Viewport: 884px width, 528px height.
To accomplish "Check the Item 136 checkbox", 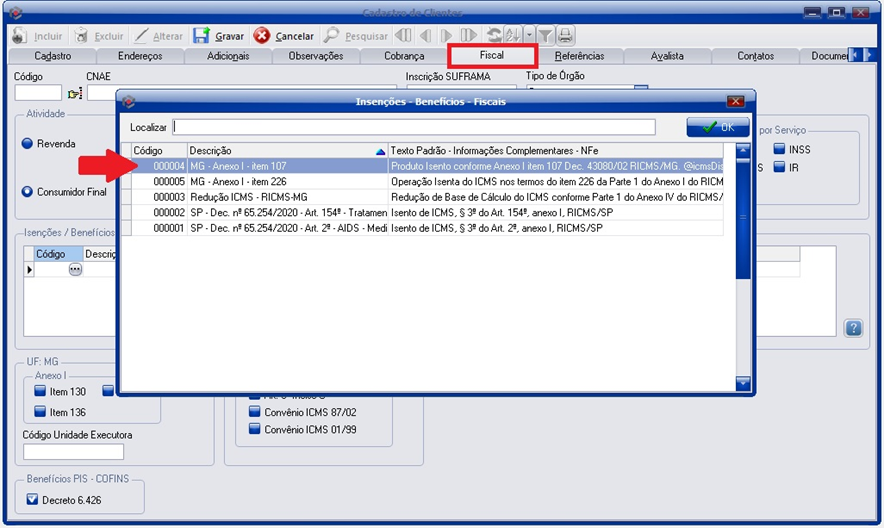I will point(41,411).
